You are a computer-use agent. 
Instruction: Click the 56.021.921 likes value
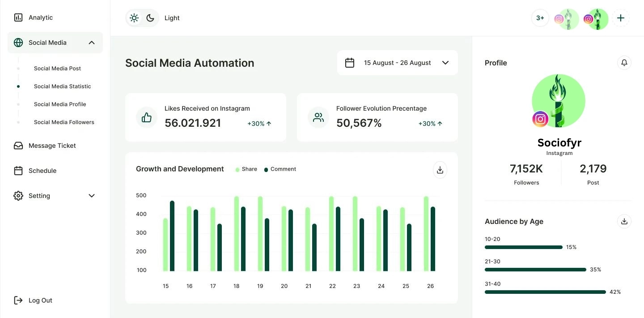click(193, 123)
